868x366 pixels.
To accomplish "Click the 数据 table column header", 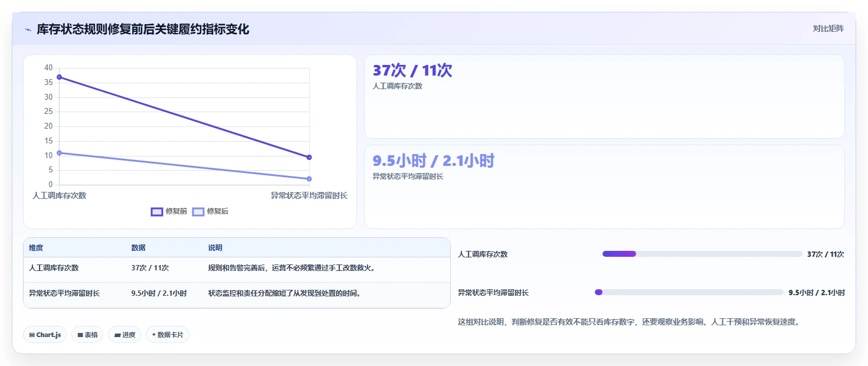I will [x=138, y=248].
